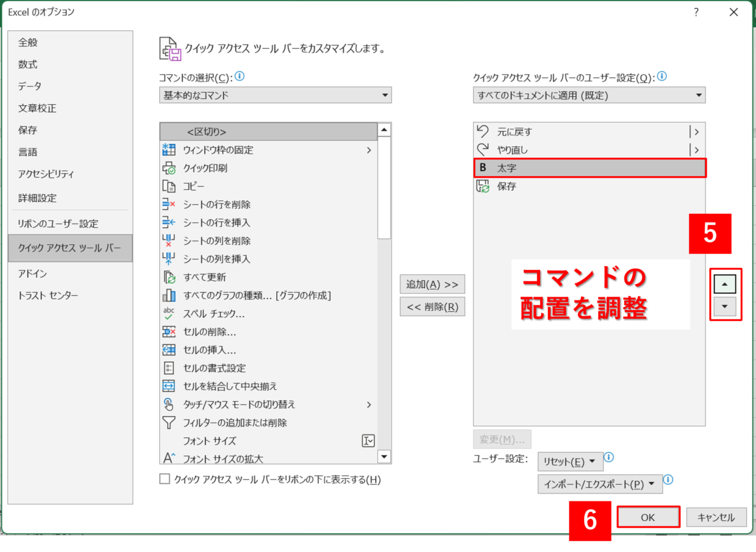Open the 全般 options category

point(70,43)
